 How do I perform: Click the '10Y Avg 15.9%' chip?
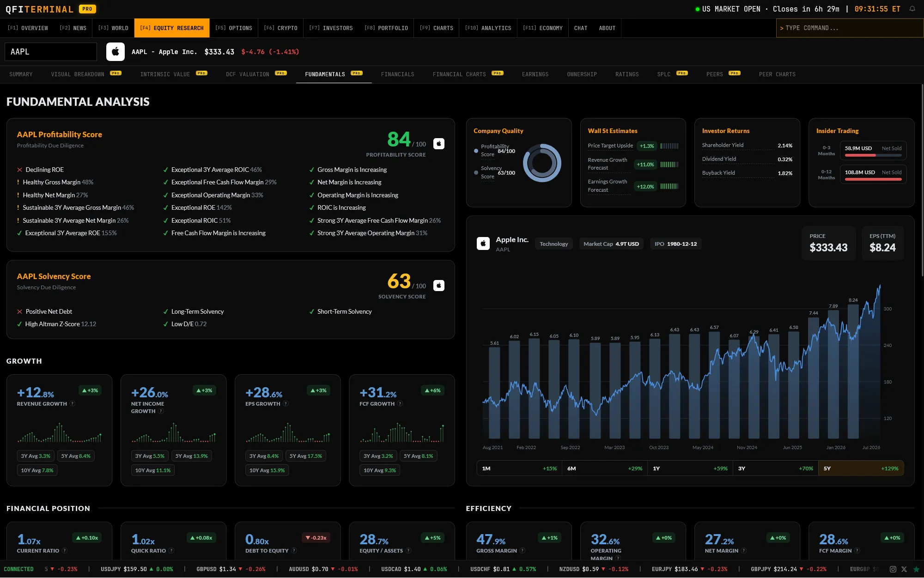pos(267,470)
